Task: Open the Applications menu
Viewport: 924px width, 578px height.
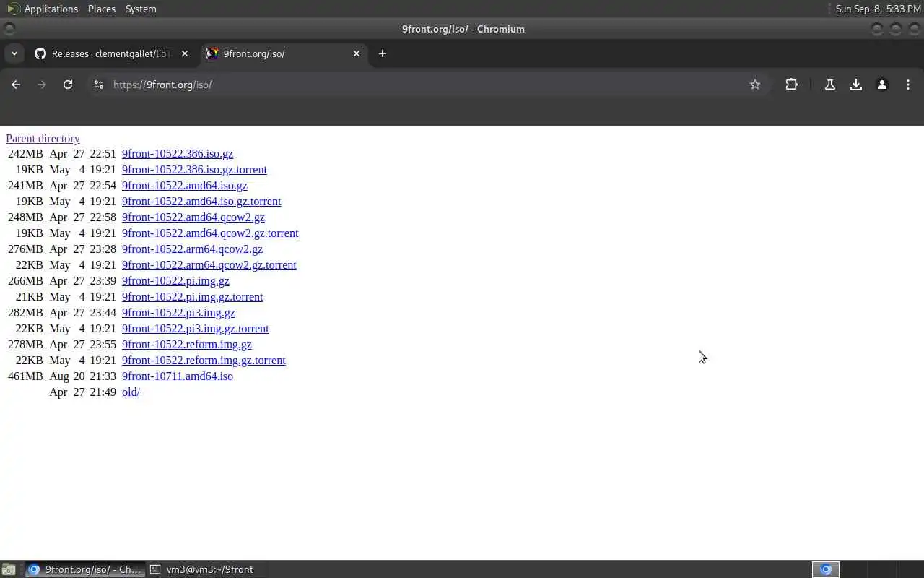Action: click(51, 9)
